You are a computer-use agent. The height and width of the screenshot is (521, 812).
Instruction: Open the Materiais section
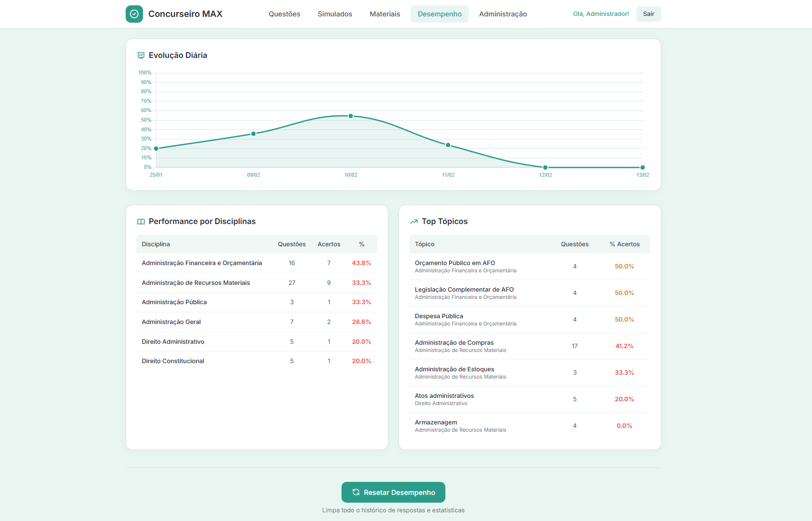pyautogui.click(x=385, y=14)
